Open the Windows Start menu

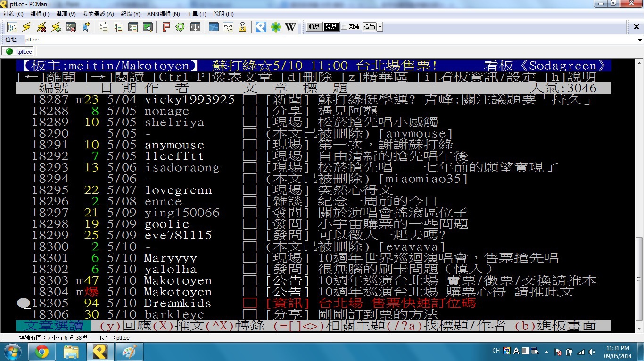coord(12,352)
